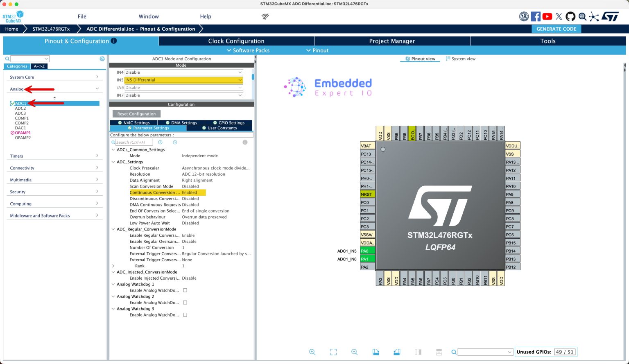Image resolution: width=629 pixels, height=364 pixels.
Task: Click the GENERATE CODE button
Action: pyautogui.click(x=556, y=29)
